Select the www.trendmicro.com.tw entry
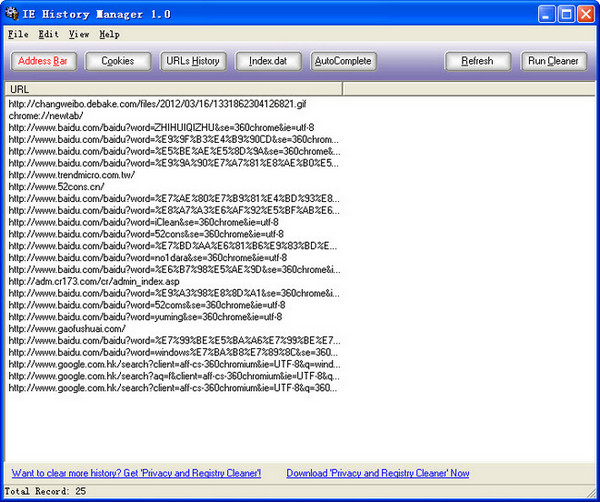The image size is (600, 502). (72, 175)
